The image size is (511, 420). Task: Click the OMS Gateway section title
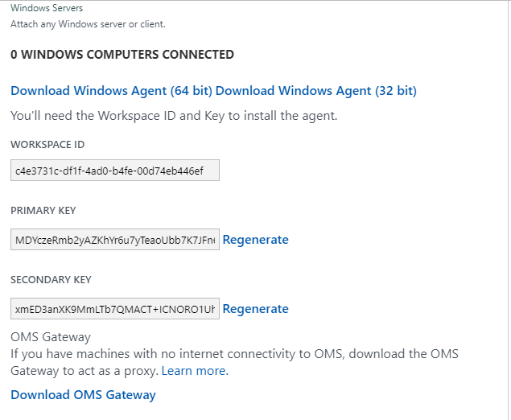tap(51, 337)
